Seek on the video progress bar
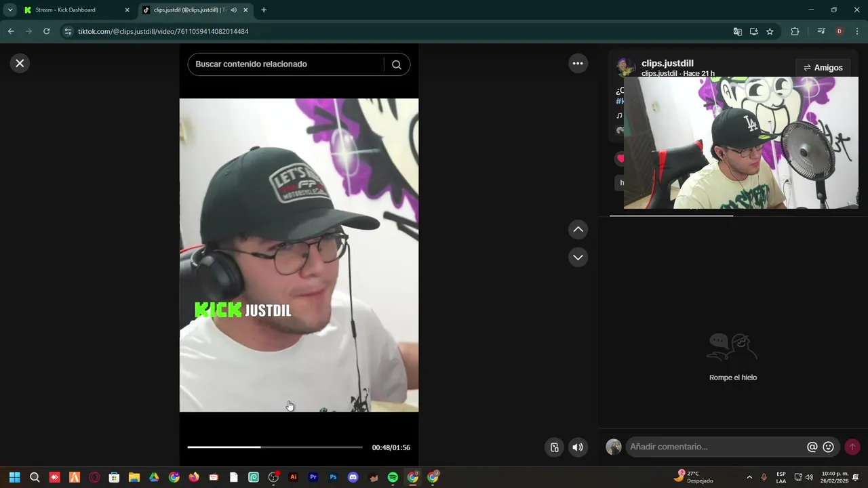The image size is (868, 488). click(275, 447)
